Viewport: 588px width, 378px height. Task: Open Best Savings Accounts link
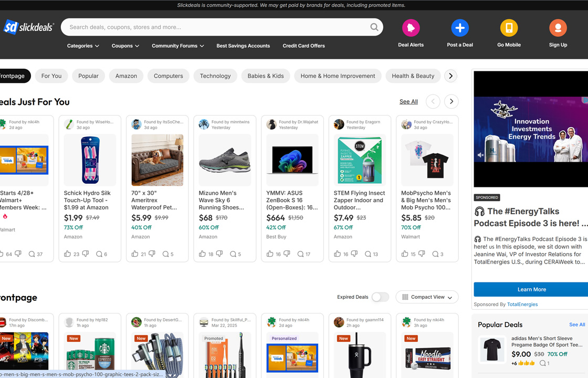(x=243, y=46)
